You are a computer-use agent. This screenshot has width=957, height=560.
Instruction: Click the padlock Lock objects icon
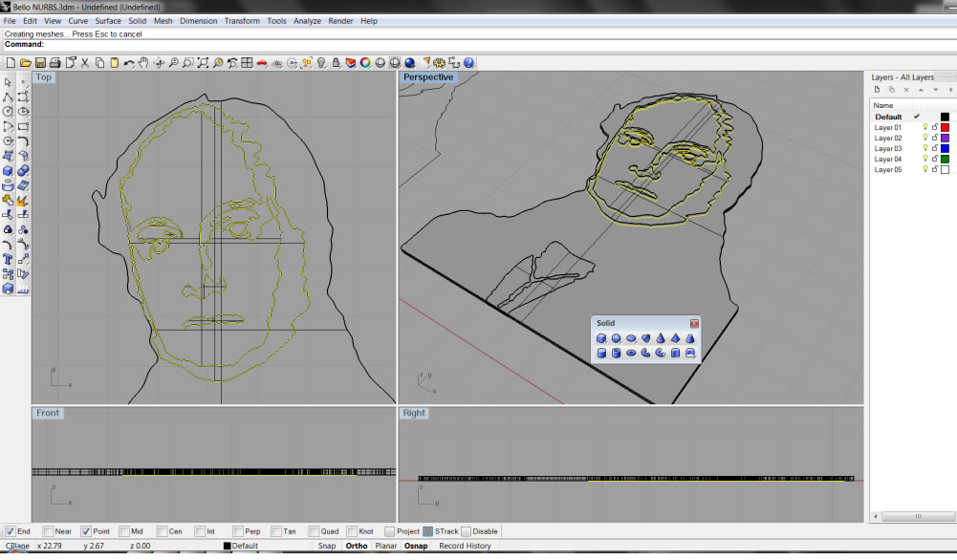tap(336, 63)
